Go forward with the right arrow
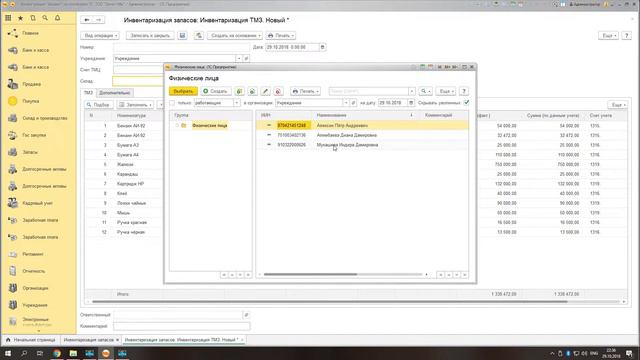Image resolution: width=640 pixels, height=360 pixels. click(x=98, y=20)
